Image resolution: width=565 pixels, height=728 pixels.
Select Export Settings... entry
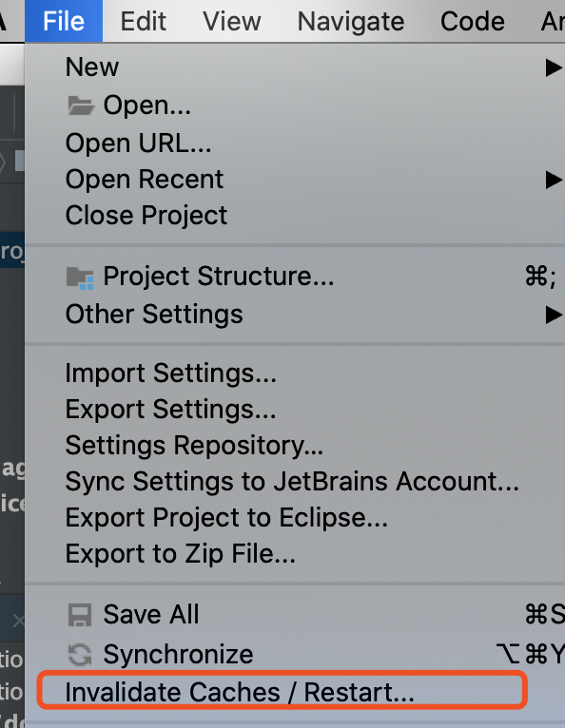pos(171,410)
